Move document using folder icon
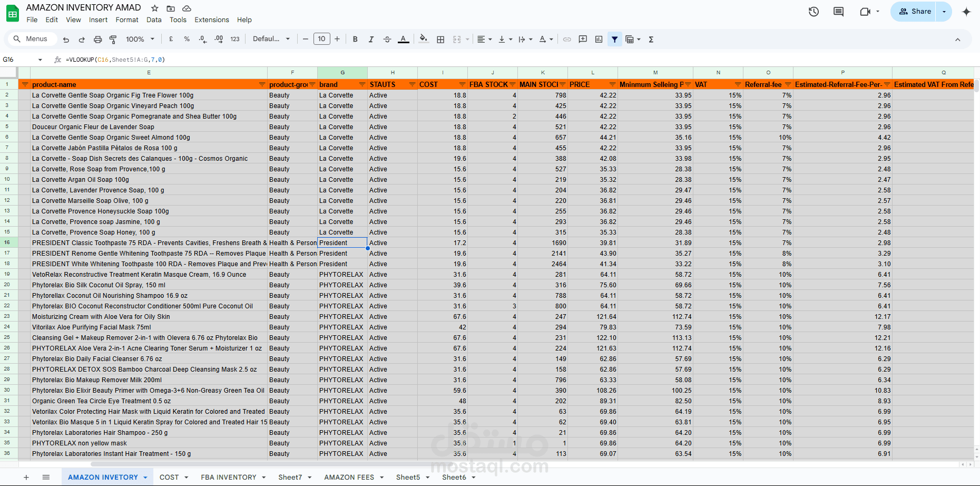This screenshot has height=486, width=980. (x=171, y=8)
